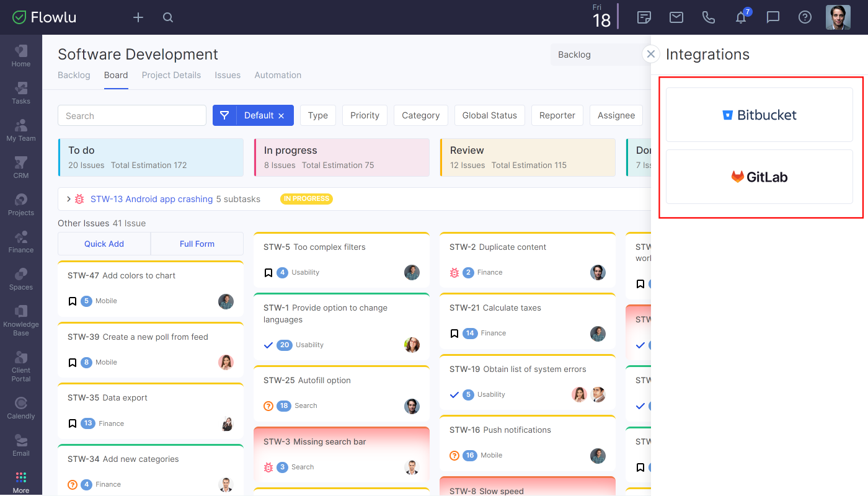868x496 pixels.
Task: Open the chat messages icon
Action: 773,17
